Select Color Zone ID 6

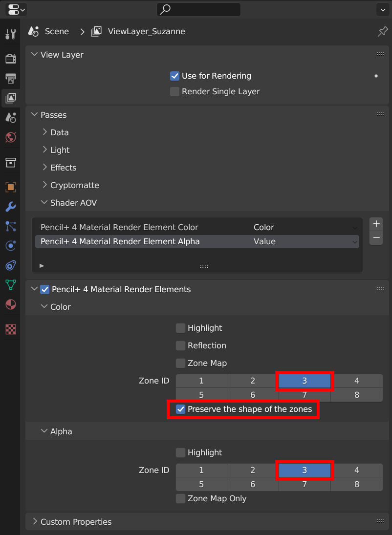point(253,395)
